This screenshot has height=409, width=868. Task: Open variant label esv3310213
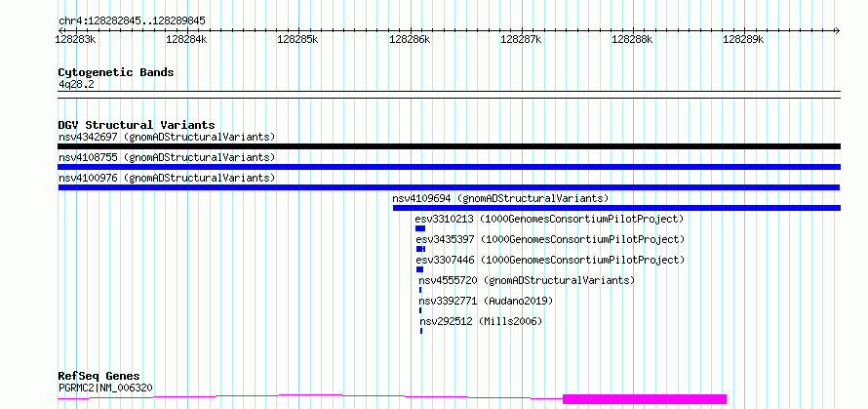point(550,219)
